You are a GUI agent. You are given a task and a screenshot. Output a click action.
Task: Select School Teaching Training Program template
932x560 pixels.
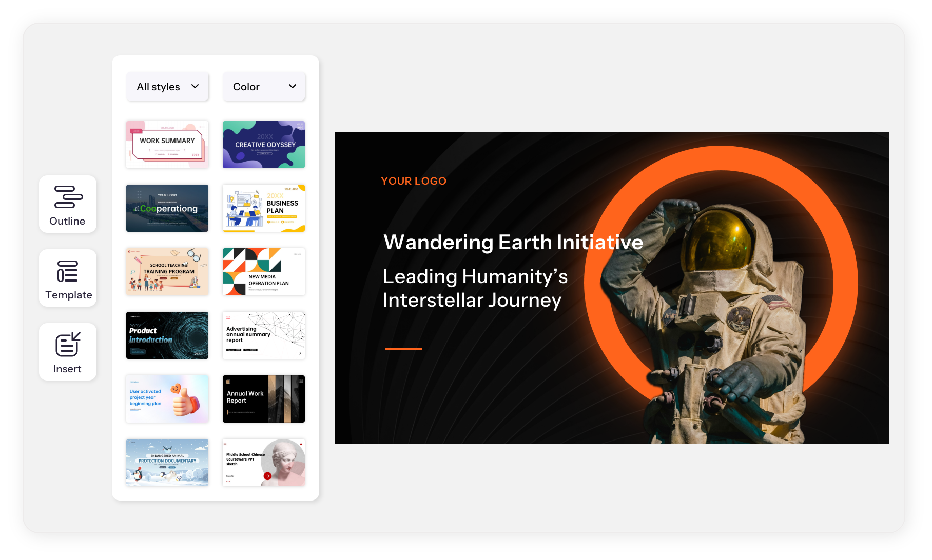pos(167,272)
